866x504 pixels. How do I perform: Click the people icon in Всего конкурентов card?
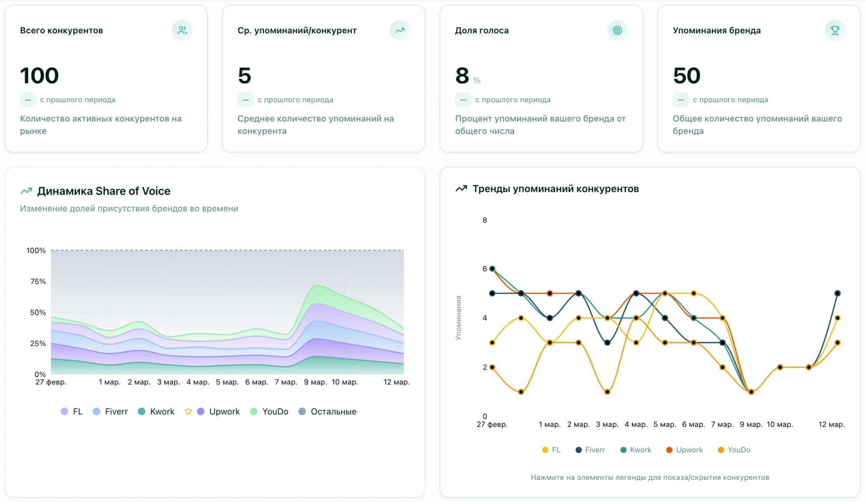click(x=182, y=30)
